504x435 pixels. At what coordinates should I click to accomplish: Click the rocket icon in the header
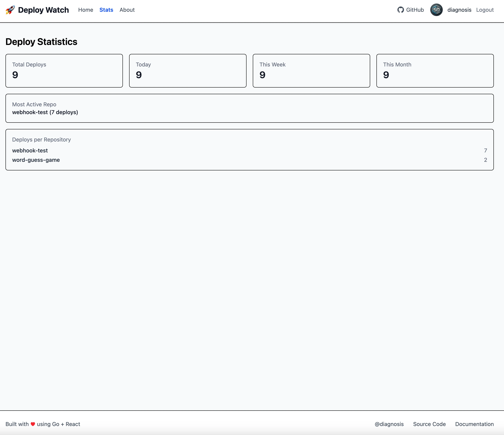pos(10,10)
